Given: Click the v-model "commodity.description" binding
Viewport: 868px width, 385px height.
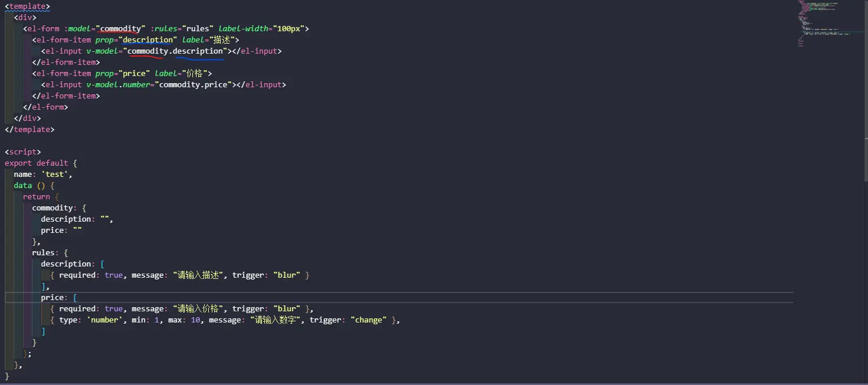Looking at the screenshot, I should click(177, 51).
